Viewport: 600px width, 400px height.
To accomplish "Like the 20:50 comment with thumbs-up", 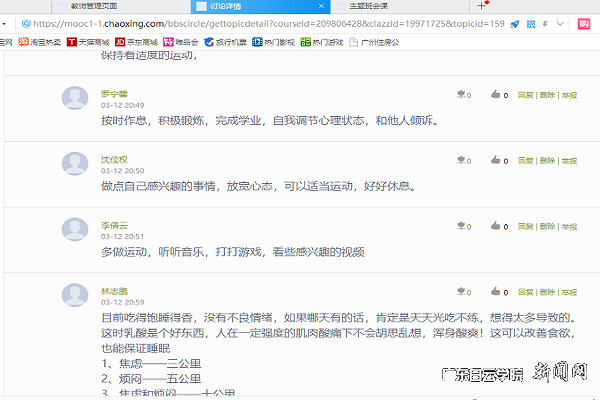I will (496, 160).
